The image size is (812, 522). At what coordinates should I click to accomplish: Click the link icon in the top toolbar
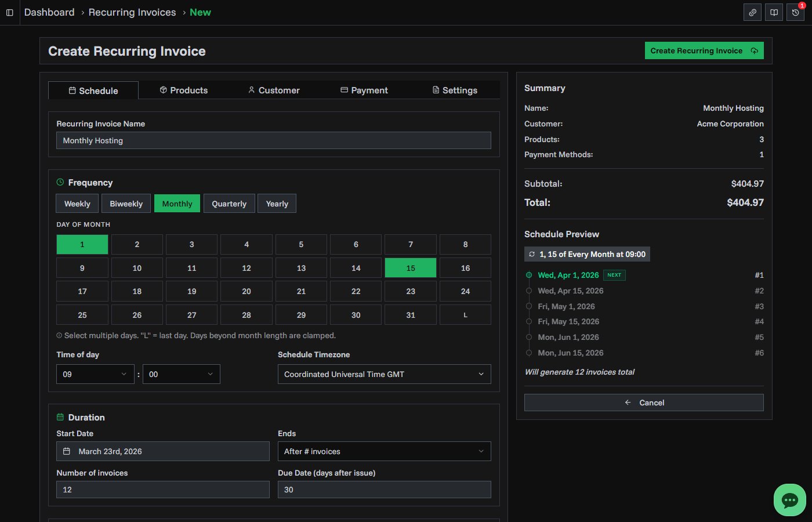(x=752, y=12)
